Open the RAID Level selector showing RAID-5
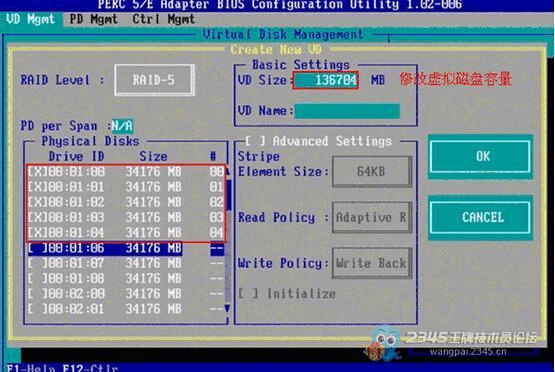 [154, 80]
